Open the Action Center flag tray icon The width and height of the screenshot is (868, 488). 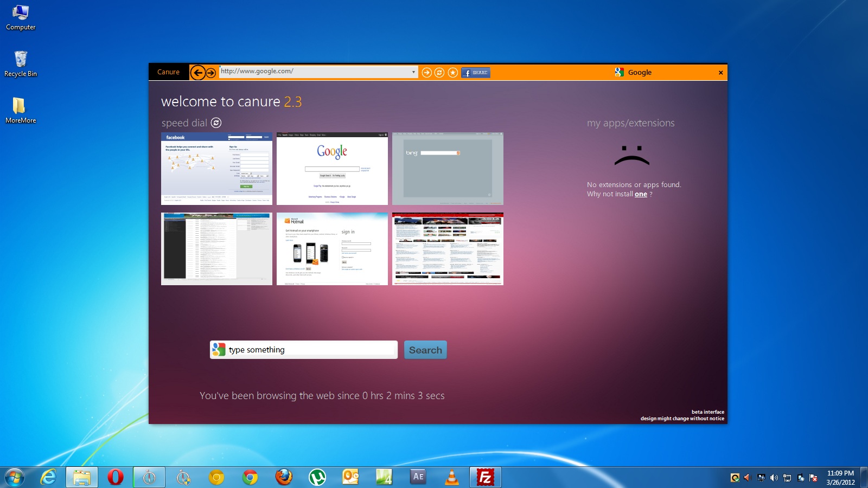(813, 478)
